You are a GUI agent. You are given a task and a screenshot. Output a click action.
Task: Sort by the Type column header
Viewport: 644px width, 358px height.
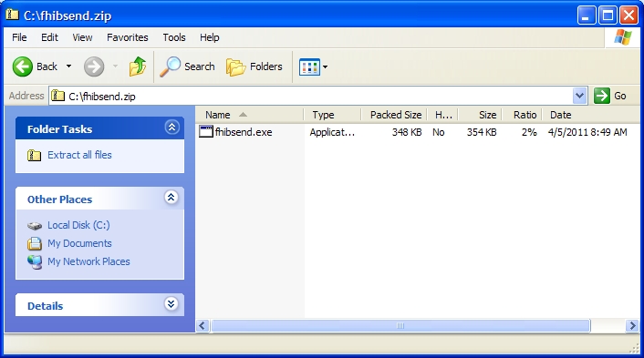[332, 115]
